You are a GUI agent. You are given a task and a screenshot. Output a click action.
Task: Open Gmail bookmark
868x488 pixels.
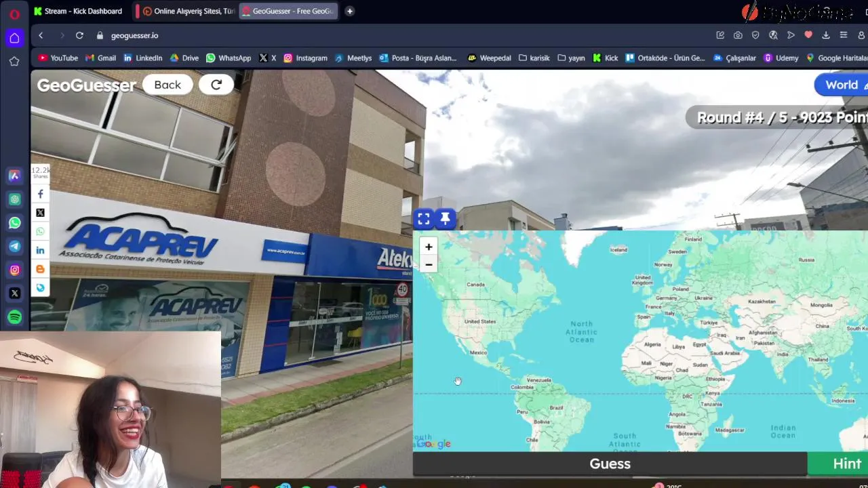[100, 58]
